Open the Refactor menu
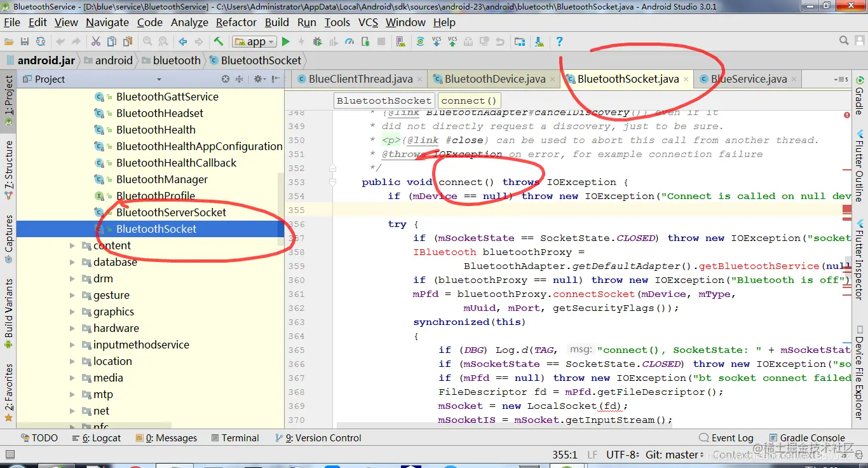 236,22
